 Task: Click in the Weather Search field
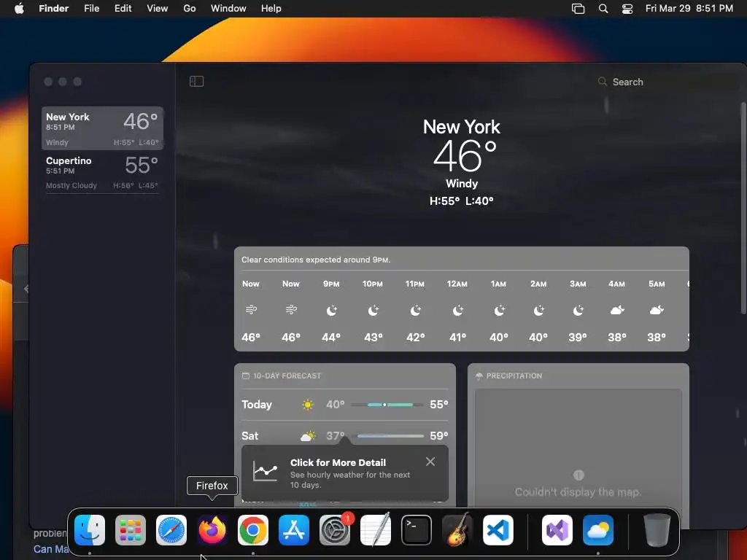[x=667, y=82]
